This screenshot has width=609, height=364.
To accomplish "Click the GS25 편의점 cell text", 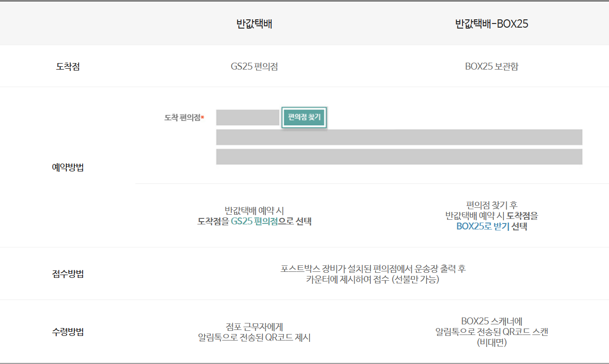I will [x=254, y=66].
